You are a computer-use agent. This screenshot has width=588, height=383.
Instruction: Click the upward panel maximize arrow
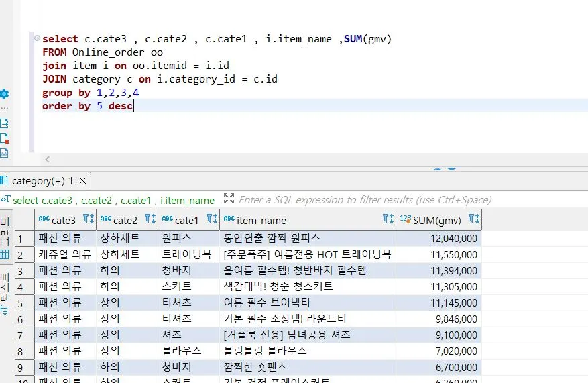click(437, 169)
